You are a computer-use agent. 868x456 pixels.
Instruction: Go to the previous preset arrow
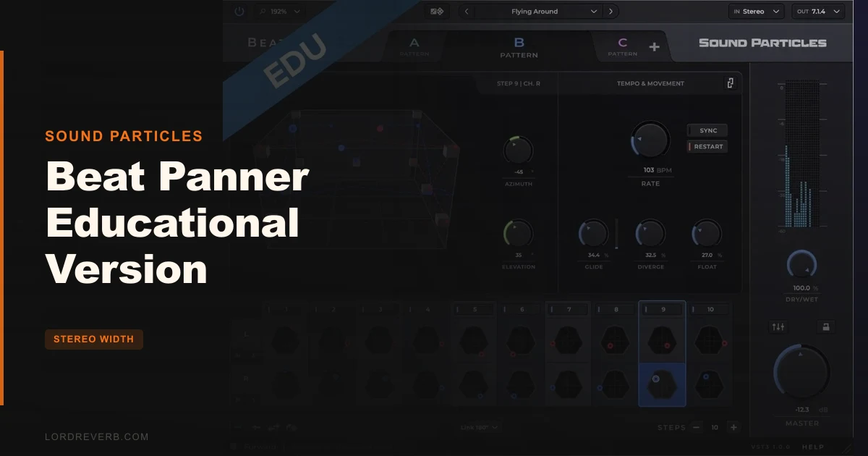point(467,11)
